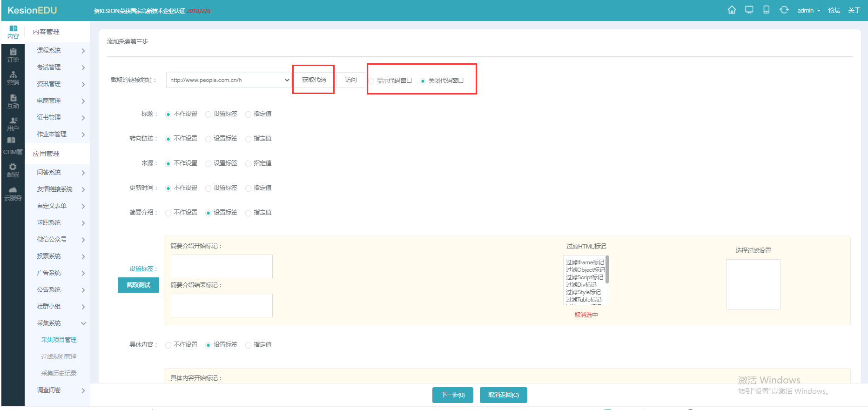Viewport: 868px width, 410px height.
Task: Select 显示代码窗口 radio option
Action: tap(372, 81)
